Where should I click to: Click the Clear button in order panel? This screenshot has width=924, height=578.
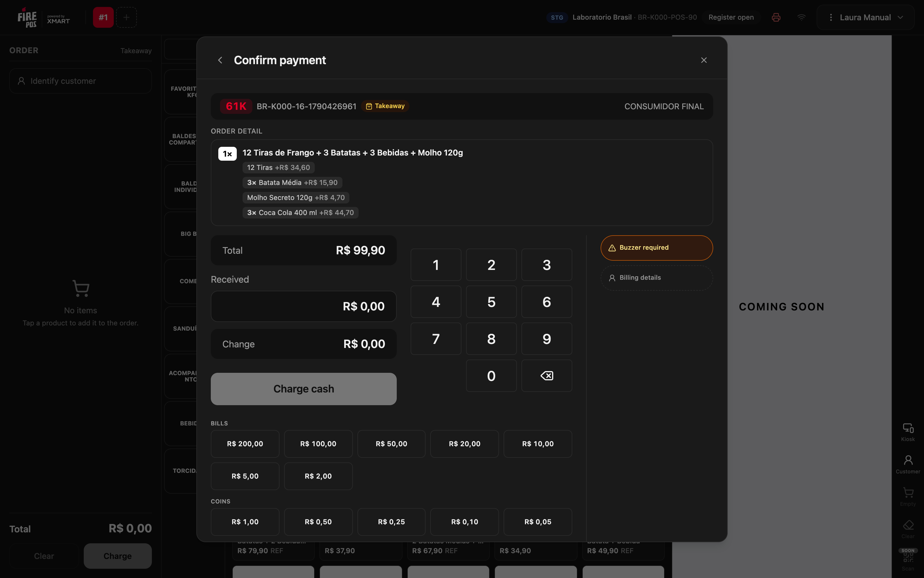click(x=44, y=556)
